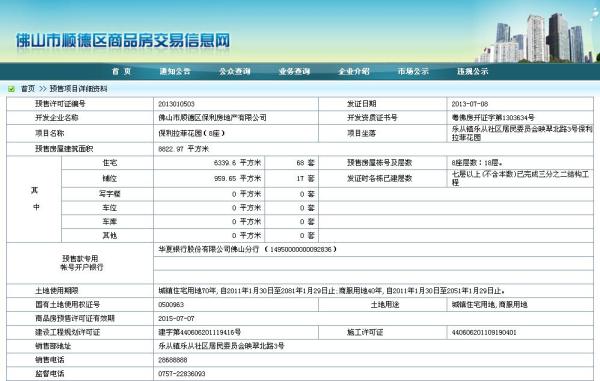Click the green check icon beside breadcrumb

[11, 89]
